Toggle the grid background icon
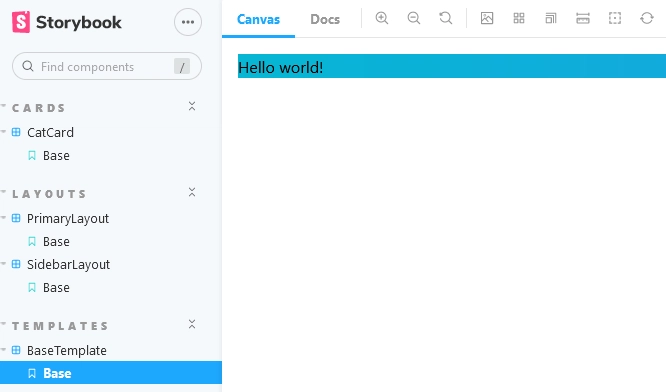The width and height of the screenshot is (666, 392). (519, 18)
